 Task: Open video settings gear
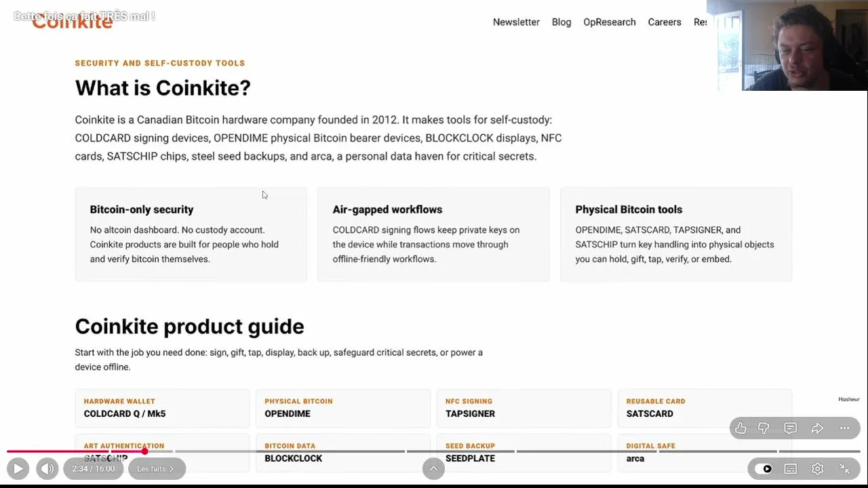818,468
